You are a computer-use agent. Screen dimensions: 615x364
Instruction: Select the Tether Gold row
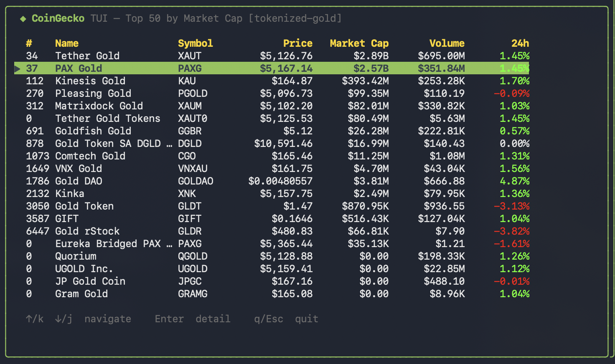click(272, 56)
